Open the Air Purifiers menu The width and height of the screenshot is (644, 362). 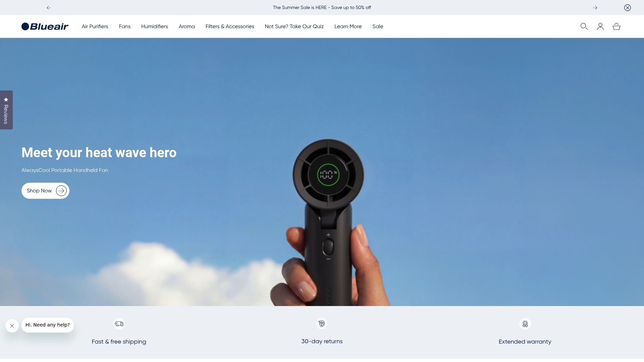(95, 26)
